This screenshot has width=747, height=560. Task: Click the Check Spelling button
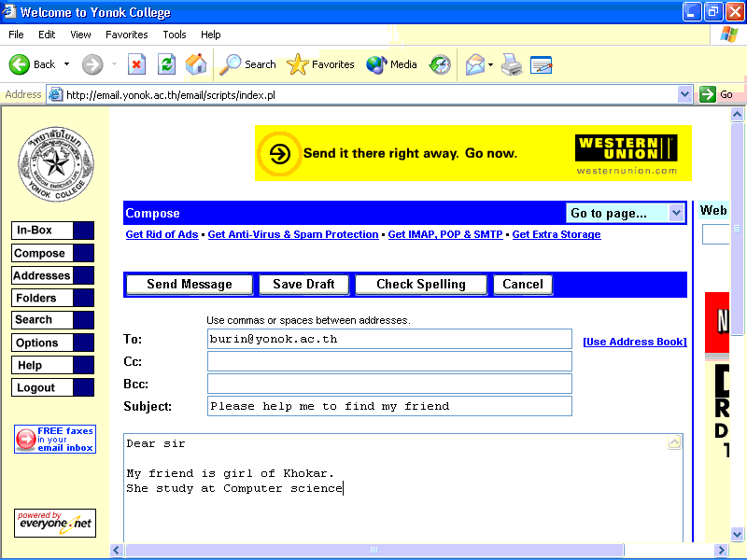point(420,285)
